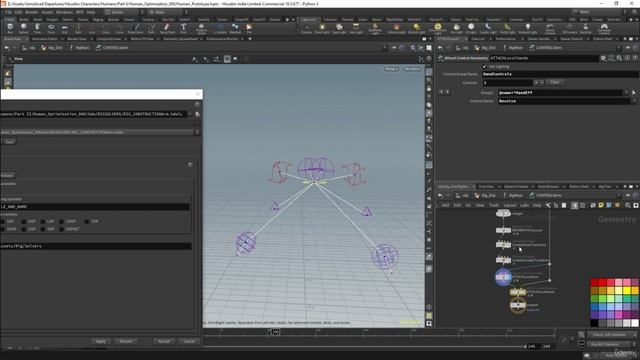Select the Sphere shelf tool

24,28
